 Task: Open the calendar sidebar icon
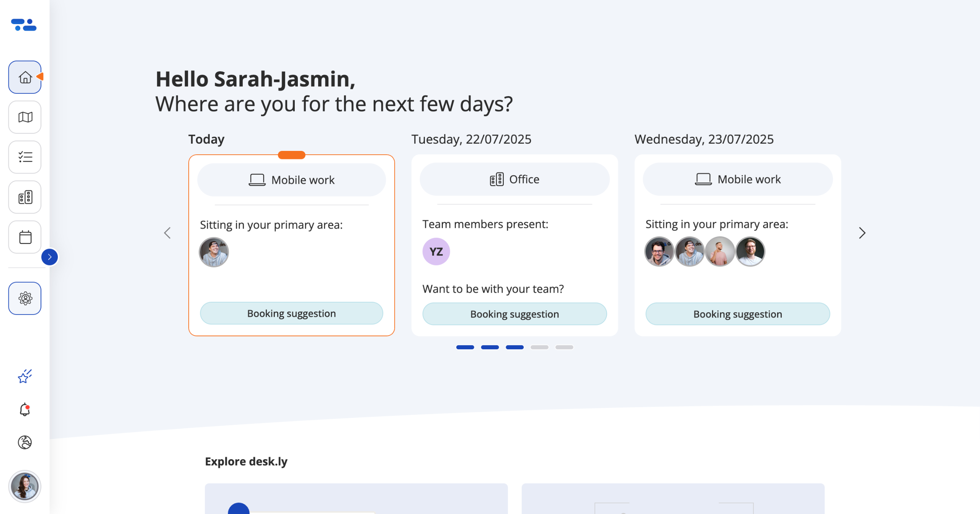(25, 237)
